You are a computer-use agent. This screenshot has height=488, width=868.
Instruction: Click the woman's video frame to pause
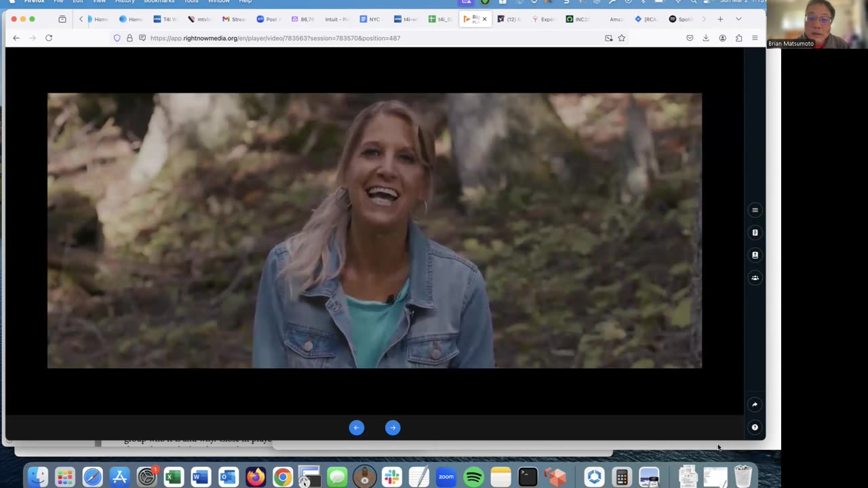coord(374,230)
